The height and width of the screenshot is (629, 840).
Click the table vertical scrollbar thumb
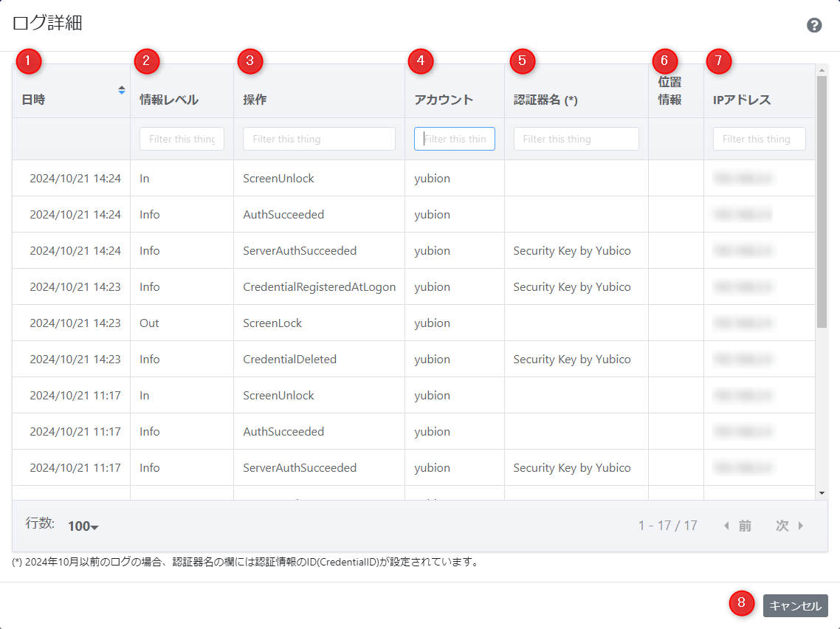822,202
